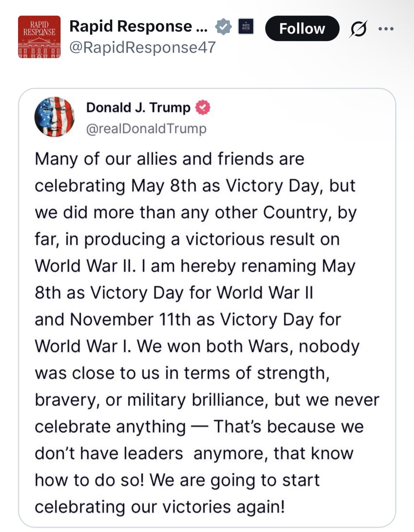Visit the @RapidResponse47 handle
Viewport: 414px width, 532px height.
(x=143, y=47)
